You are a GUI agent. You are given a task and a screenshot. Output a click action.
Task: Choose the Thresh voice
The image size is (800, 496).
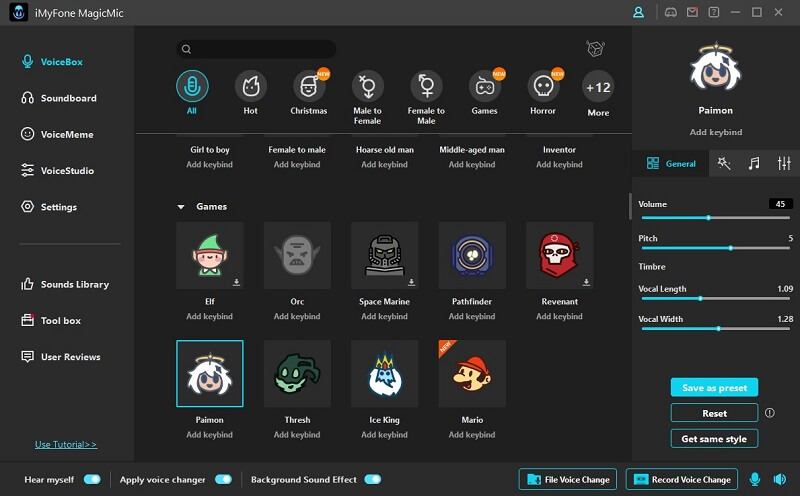[297, 374]
